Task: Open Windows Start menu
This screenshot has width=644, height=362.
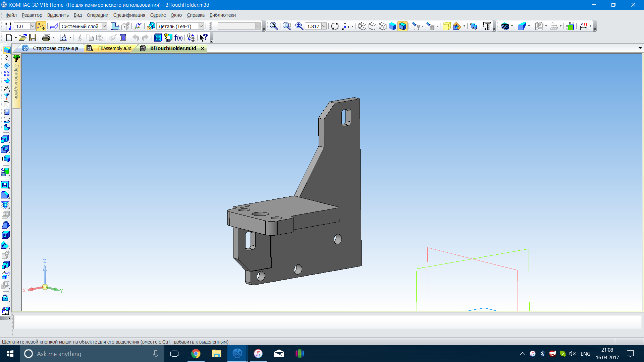Action: point(10,354)
